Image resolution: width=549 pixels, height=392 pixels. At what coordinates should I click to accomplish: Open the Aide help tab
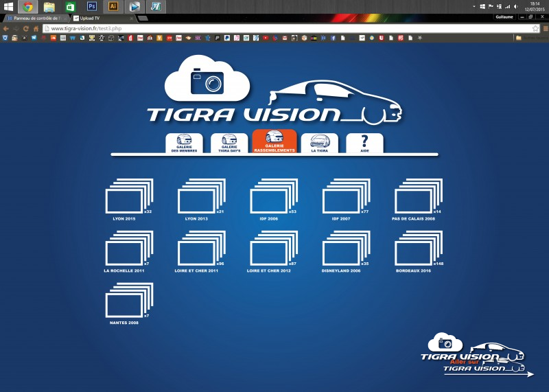pyautogui.click(x=364, y=142)
